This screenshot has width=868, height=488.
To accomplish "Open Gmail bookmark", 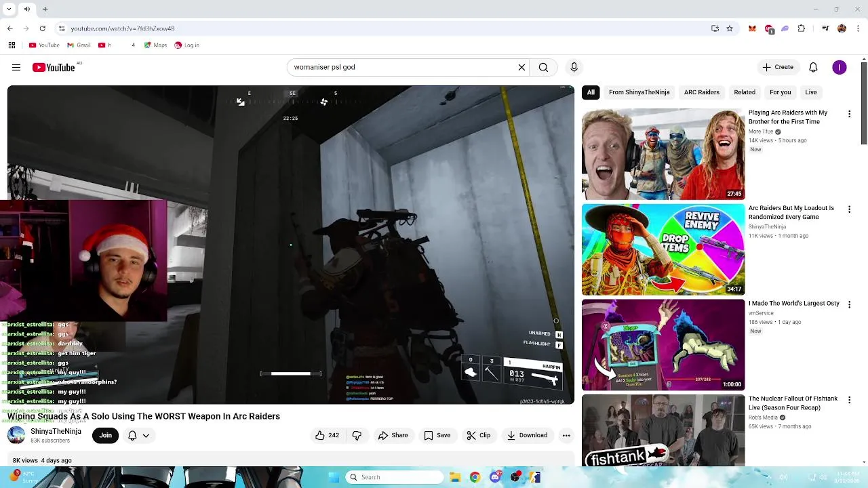I will (79, 45).
